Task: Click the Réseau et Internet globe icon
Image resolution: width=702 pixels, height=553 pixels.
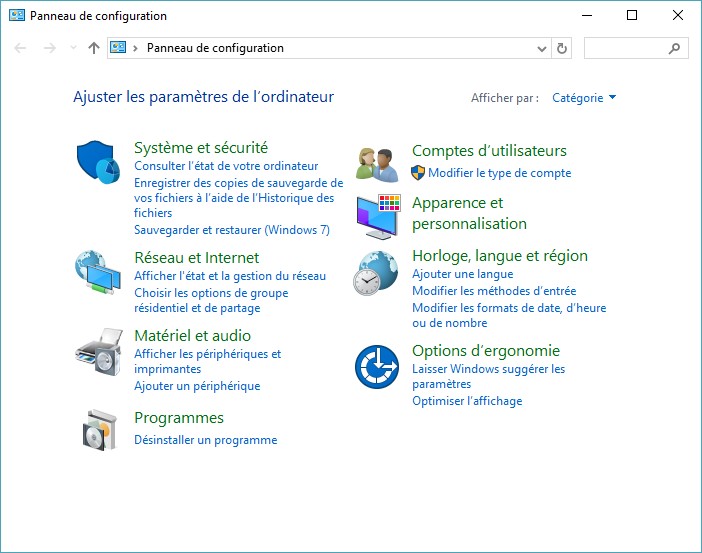Action: click(98, 271)
